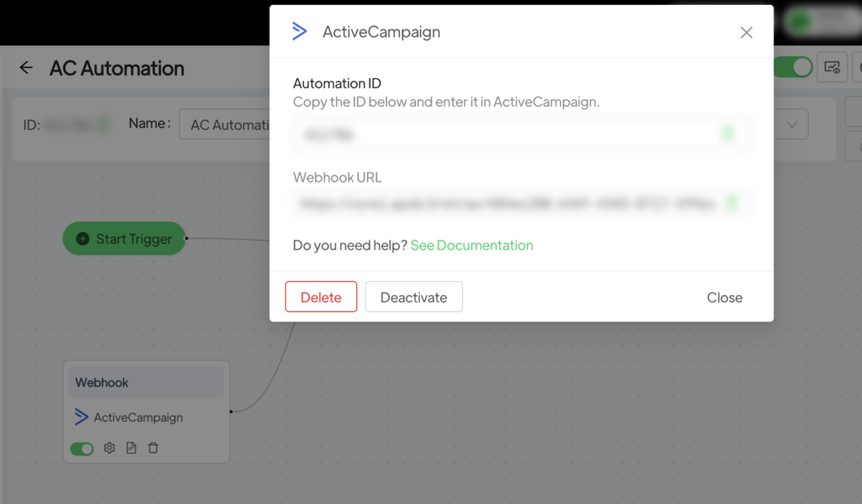The width and height of the screenshot is (862, 504).
Task: Click the ActiveCampaign logo in dialog header
Action: pos(299,32)
